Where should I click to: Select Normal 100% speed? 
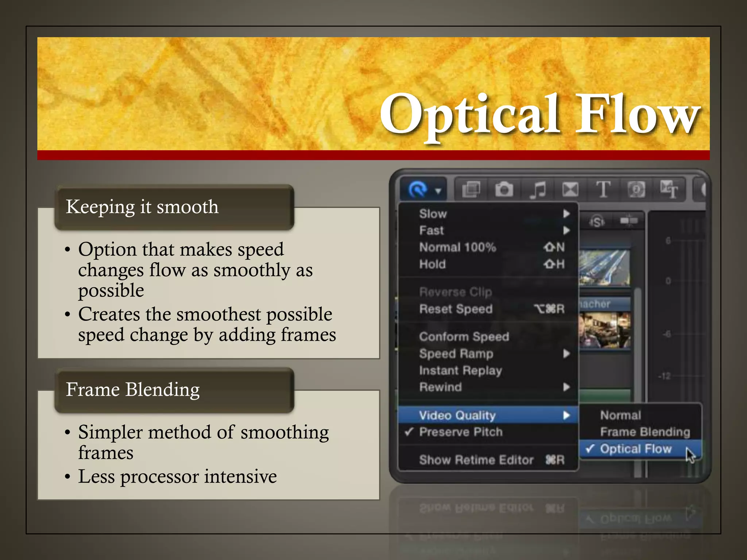coord(489,247)
